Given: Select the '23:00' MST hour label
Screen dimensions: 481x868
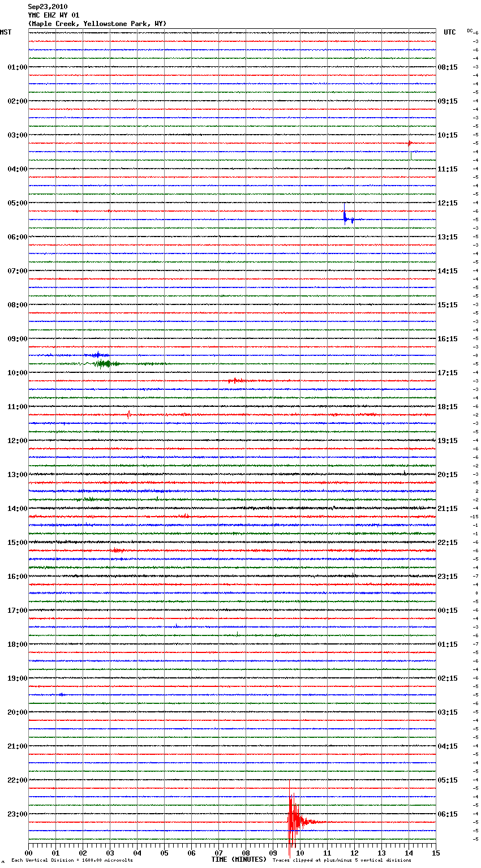Looking at the screenshot, I should [18, 814].
